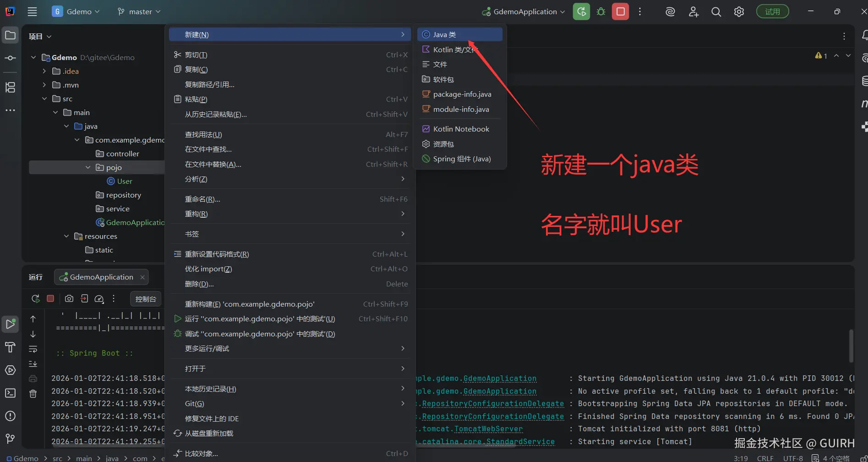The image size is (868, 462).
Task: Switch to the 控制台 console tab
Action: (146, 299)
